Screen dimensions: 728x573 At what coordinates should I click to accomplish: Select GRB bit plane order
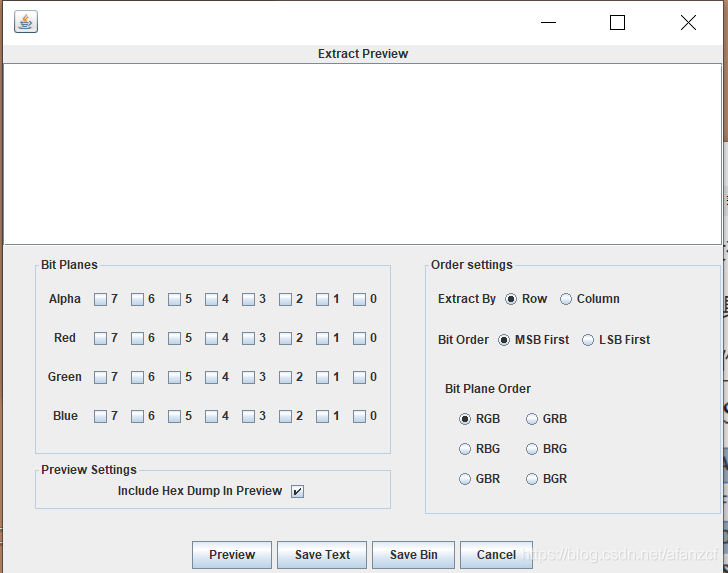(532, 419)
